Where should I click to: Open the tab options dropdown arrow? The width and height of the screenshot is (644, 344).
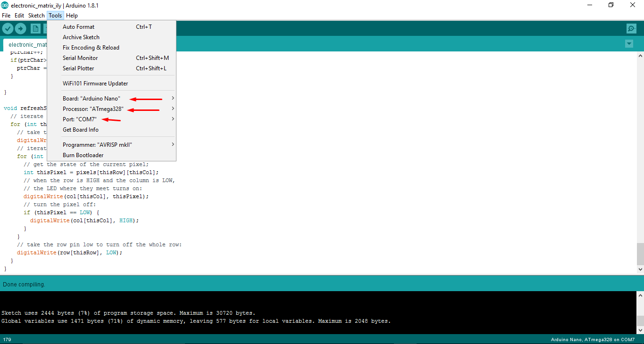tap(629, 44)
